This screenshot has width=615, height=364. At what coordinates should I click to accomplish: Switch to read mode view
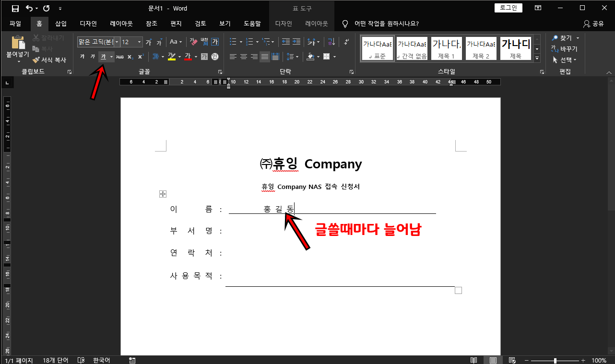473,360
